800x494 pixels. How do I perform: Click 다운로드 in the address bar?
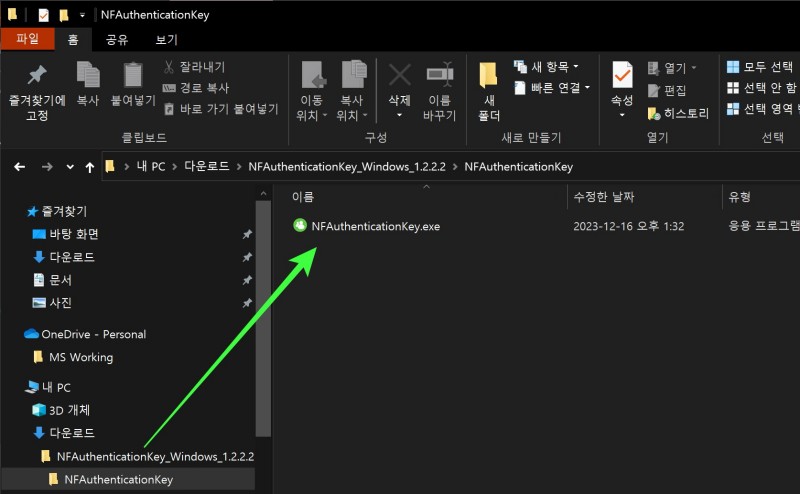click(207, 167)
